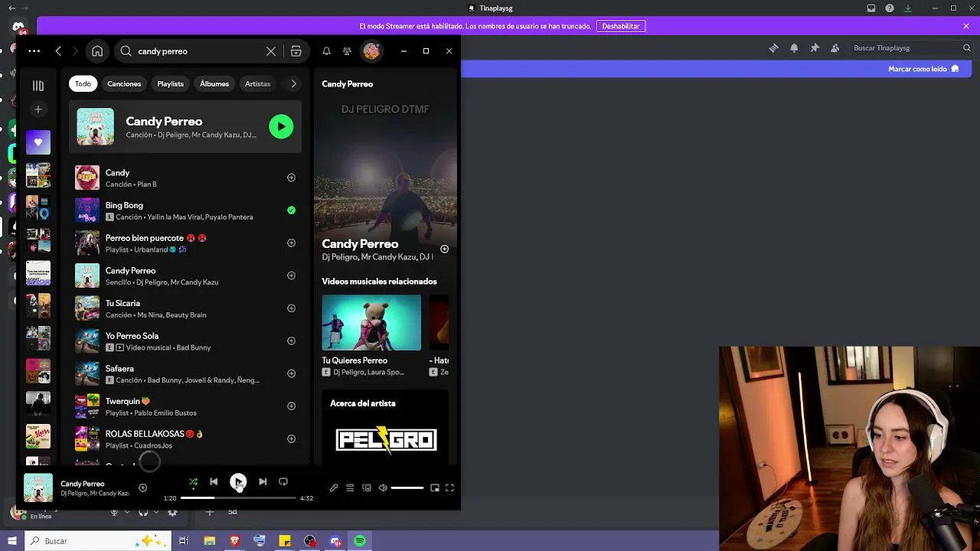Play the Candy Perreo top result

click(281, 126)
